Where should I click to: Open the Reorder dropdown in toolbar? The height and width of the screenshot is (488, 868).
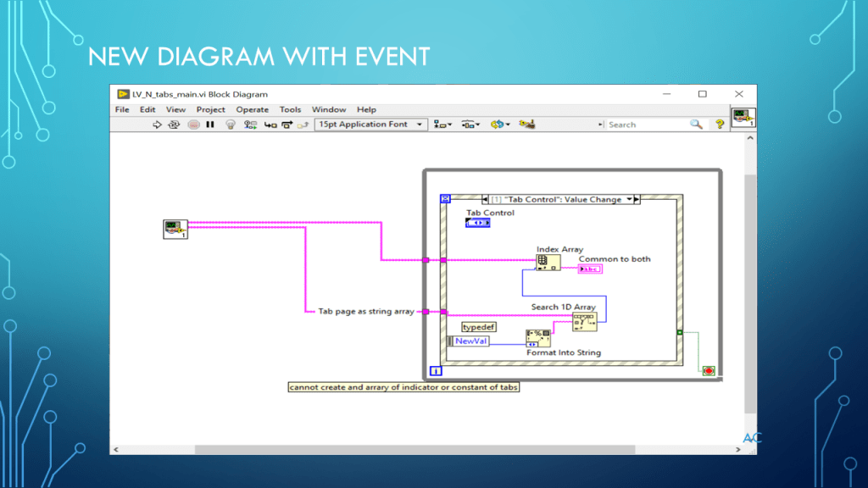[500, 125]
